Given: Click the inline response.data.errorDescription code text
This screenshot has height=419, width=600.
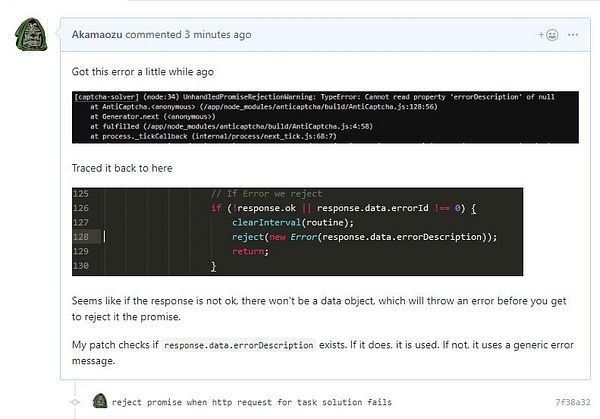Looking at the screenshot, I should (239, 345).
